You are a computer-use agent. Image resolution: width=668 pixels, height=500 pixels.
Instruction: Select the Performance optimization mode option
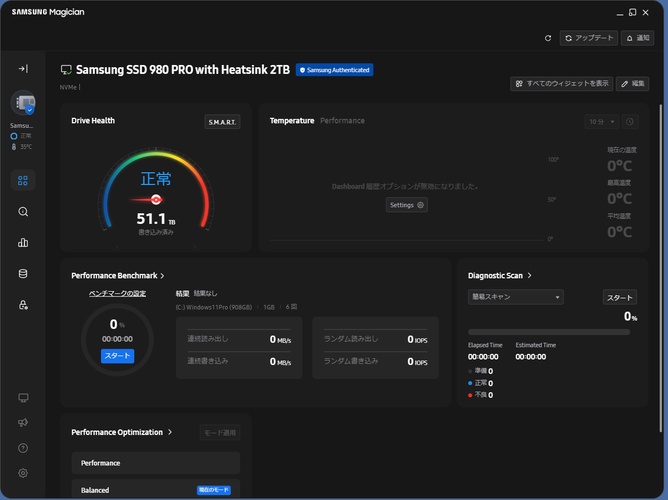point(155,463)
